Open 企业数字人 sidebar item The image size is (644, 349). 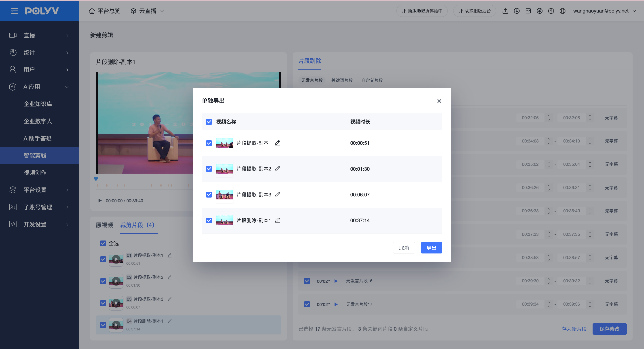(39, 121)
